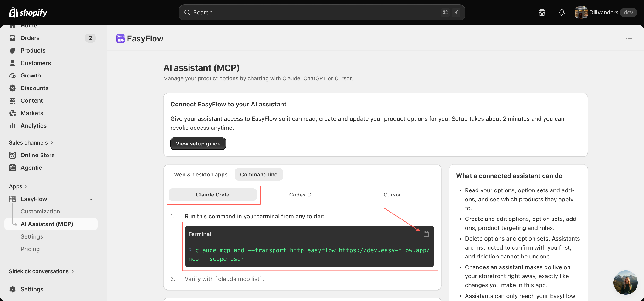Open the chat avatar bubble

[625, 282]
